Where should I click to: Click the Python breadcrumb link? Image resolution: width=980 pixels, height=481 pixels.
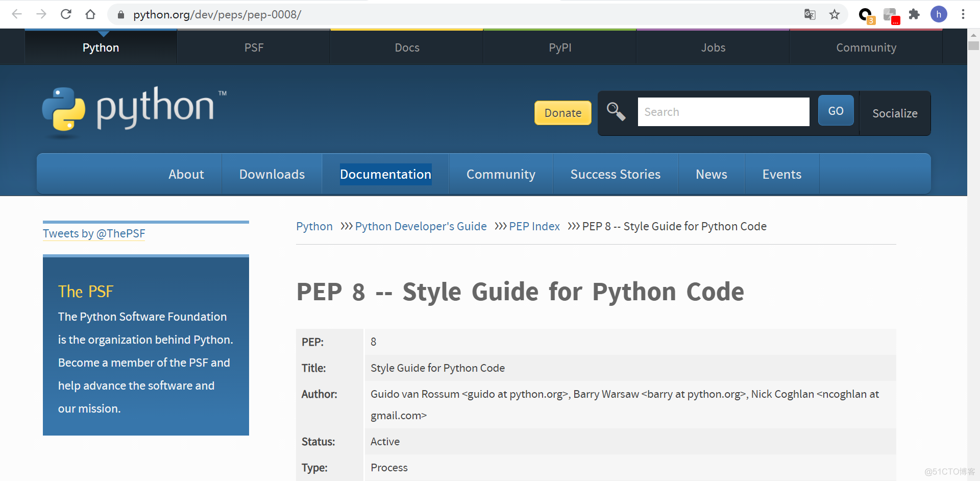tap(314, 226)
